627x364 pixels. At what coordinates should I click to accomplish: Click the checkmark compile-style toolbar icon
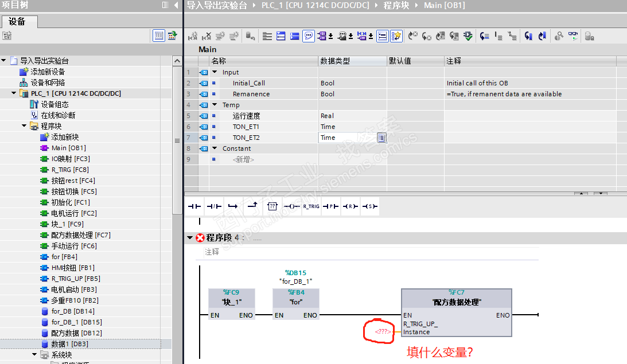click(x=468, y=36)
